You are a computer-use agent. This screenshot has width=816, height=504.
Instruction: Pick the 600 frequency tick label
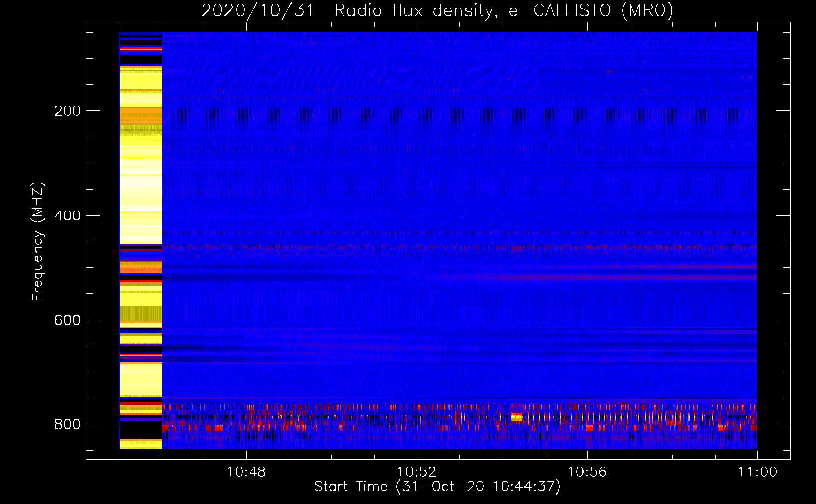click(x=68, y=321)
